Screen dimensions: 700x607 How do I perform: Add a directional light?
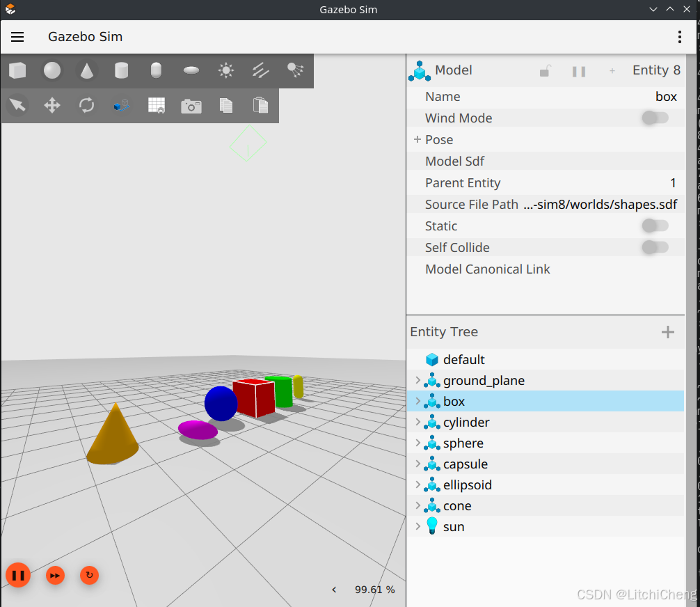[x=261, y=70]
